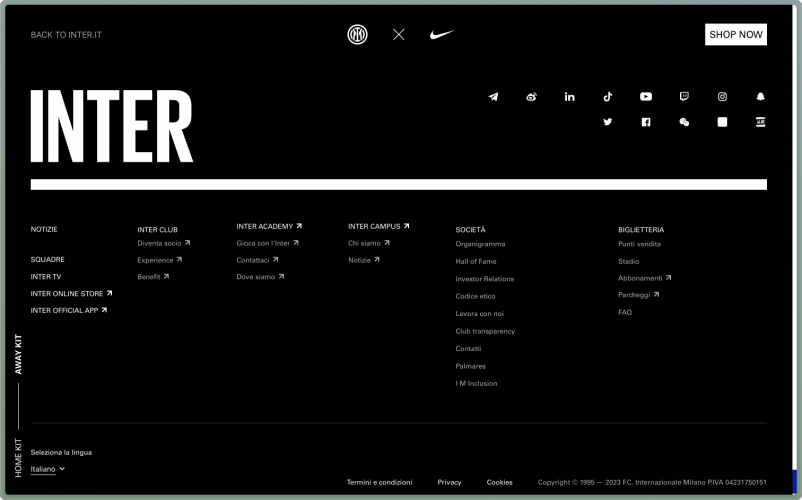Open the Squadre footer section
This screenshot has height=500, width=802.
(48, 259)
